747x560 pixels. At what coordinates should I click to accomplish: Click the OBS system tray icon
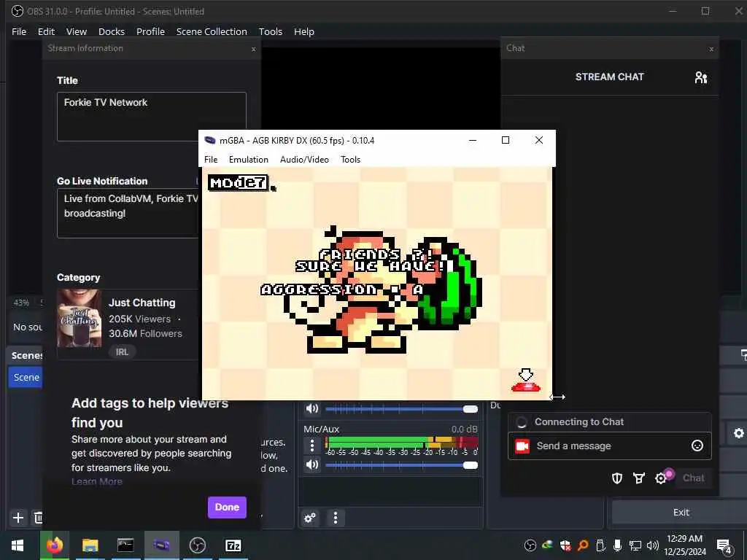(x=530, y=545)
